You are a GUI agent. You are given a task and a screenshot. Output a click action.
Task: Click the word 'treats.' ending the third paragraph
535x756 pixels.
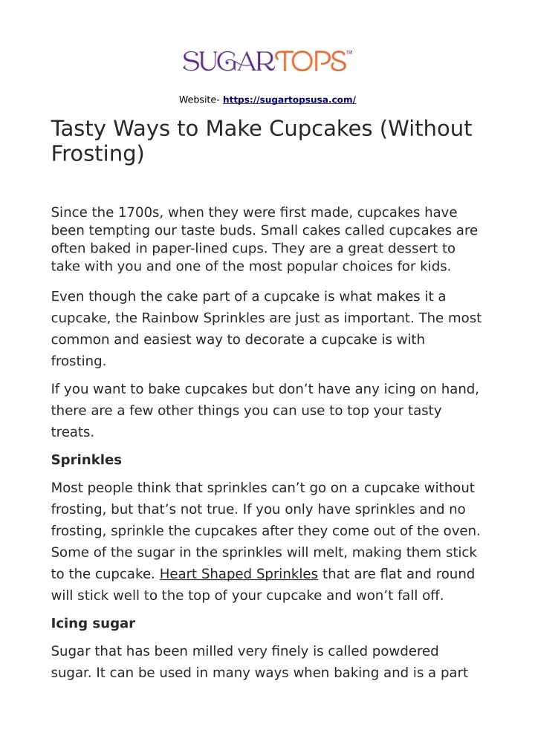click(72, 432)
